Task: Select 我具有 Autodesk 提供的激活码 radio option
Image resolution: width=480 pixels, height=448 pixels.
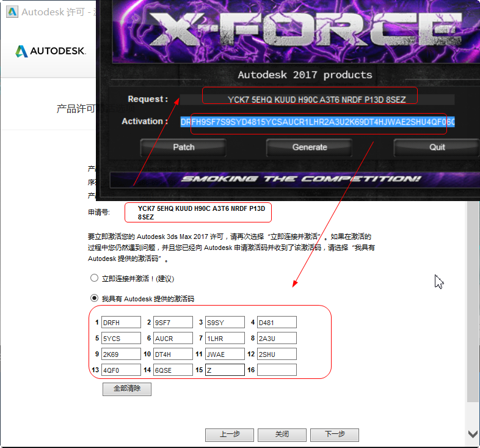Action: [94, 298]
